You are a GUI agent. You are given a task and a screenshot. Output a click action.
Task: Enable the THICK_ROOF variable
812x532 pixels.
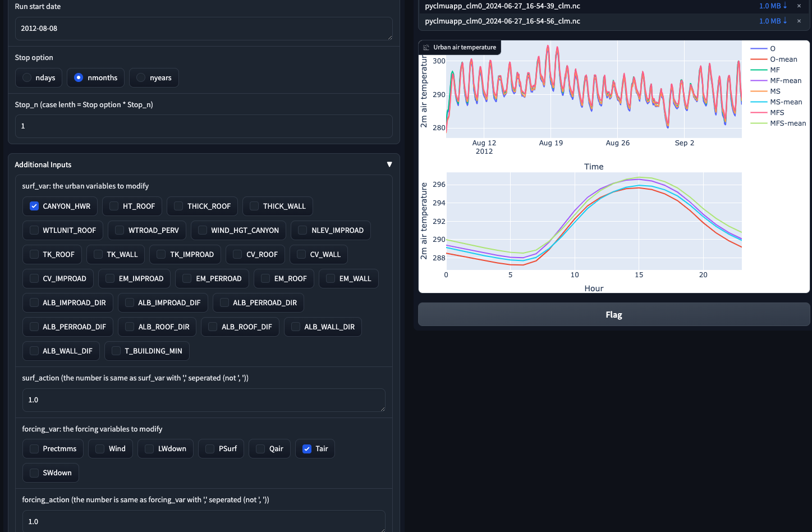click(x=178, y=206)
